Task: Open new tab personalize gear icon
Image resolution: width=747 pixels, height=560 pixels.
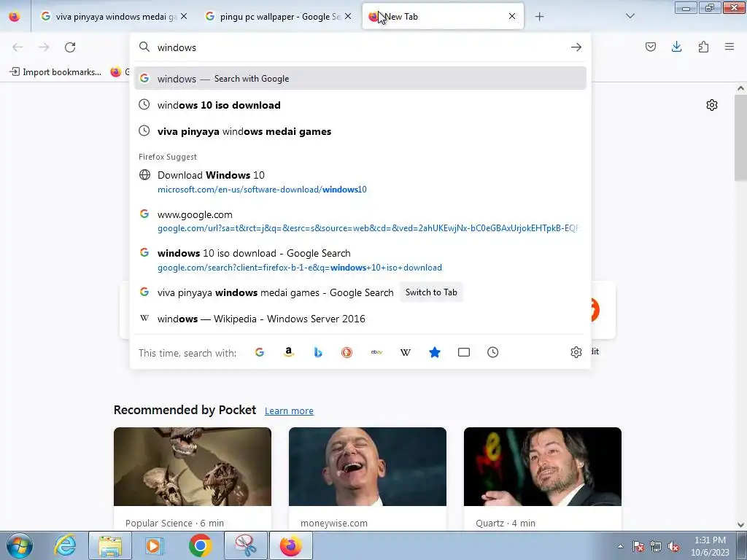Action: point(712,105)
